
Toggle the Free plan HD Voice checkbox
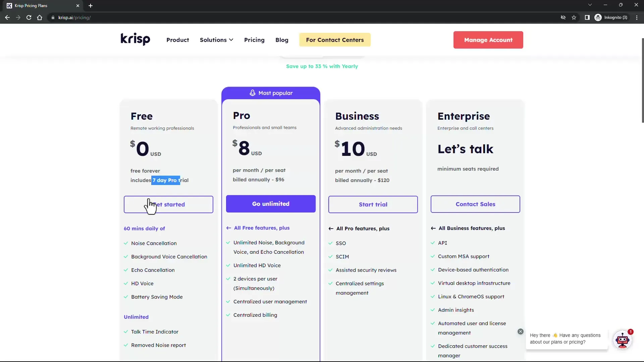[126, 283]
